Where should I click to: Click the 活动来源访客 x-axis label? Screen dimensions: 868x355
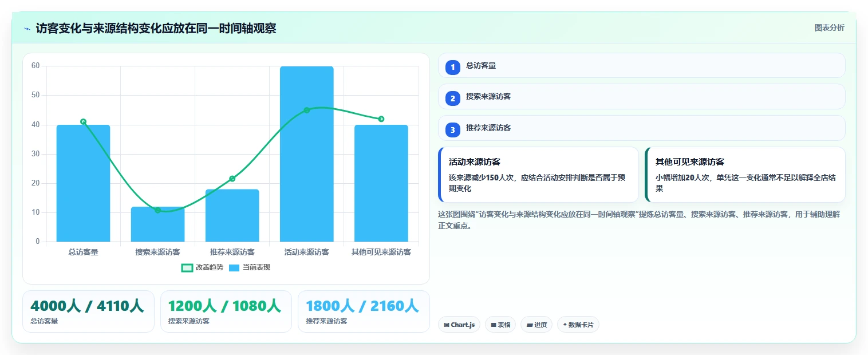[307, 252]
